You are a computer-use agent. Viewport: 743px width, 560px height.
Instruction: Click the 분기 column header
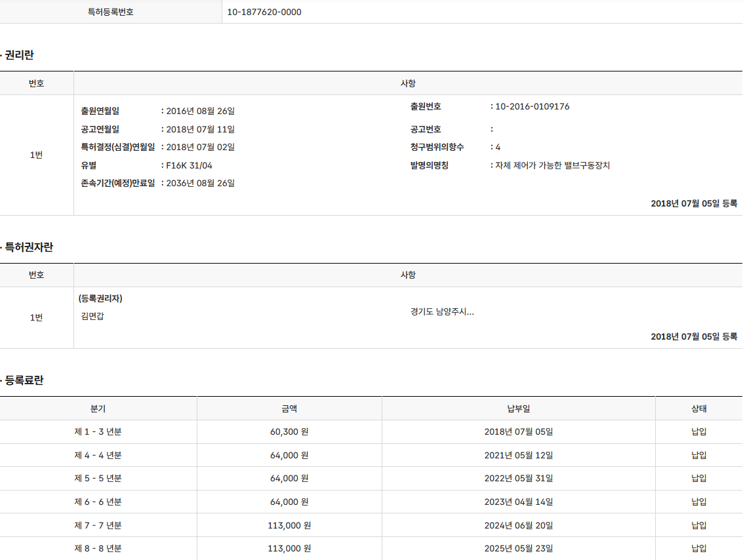(x=98, y=409)
